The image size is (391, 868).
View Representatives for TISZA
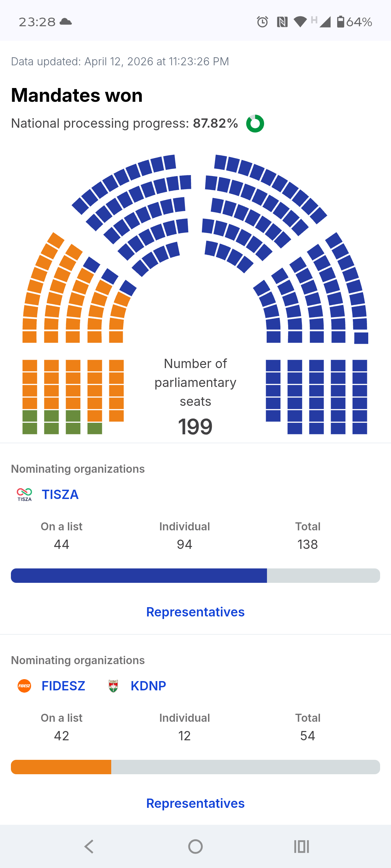click(x=195, y=612)
